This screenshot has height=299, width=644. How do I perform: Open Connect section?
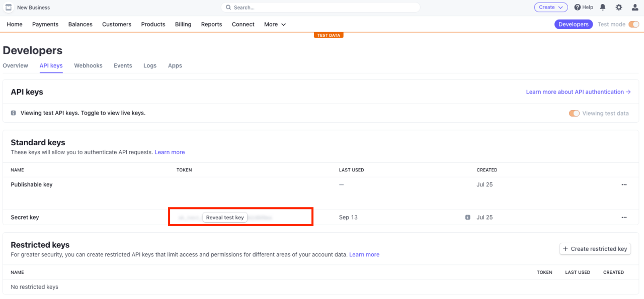[x=243, y=24]
